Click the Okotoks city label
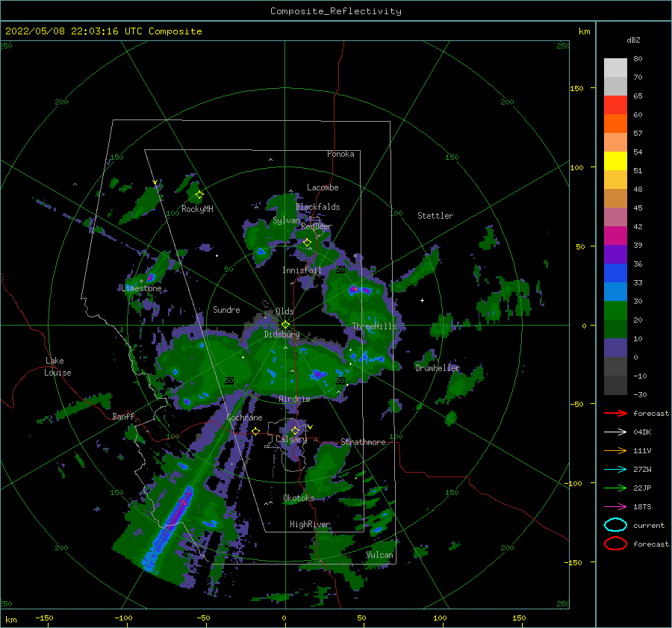Screen dimensions: 672x628 tap(299, 498)
